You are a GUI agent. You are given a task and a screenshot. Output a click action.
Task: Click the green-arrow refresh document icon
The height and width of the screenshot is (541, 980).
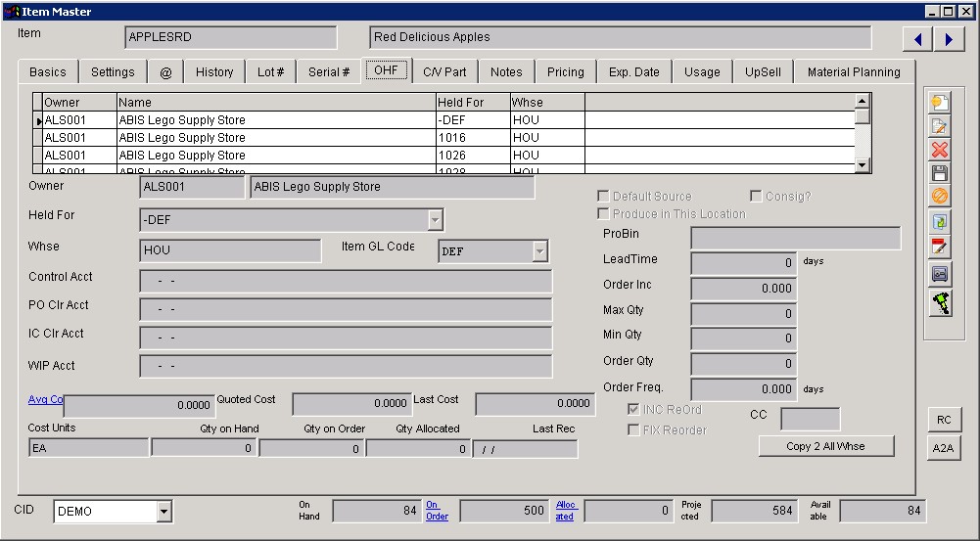tap(940, 223)
